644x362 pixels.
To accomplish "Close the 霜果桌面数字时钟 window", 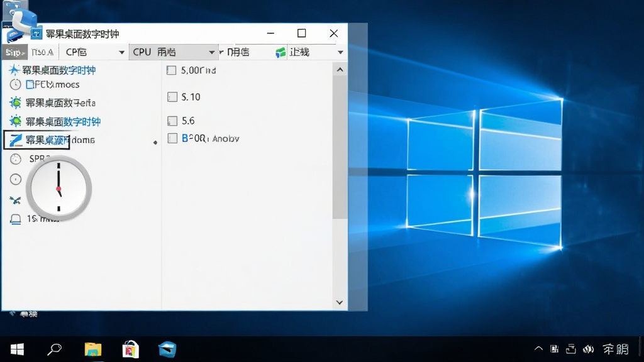I will pos(333,33).
